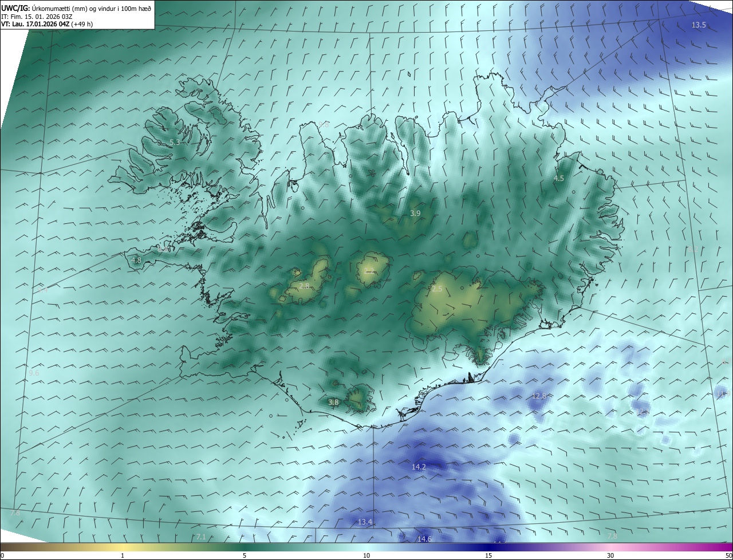733x560 pixels.
Task: Select the 'VT: Lau. 17.01.2026 04Z (+49 h)' line
Action: (x=47, y=24)
